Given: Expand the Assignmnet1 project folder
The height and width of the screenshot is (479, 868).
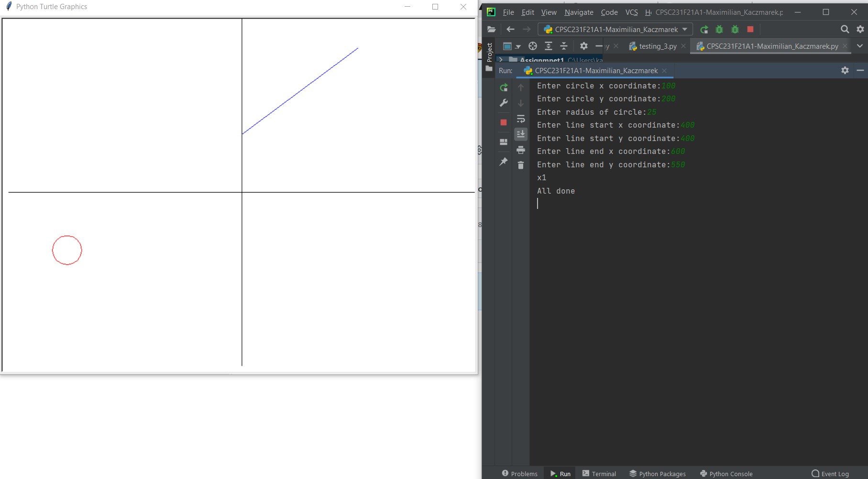Looking at the screenshot, I should tap(501, 60).
